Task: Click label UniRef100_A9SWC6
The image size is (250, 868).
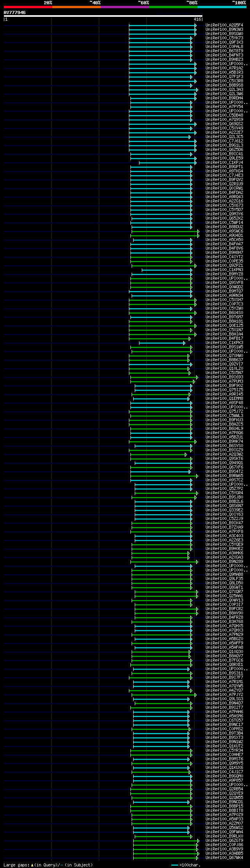Action: 224,231
